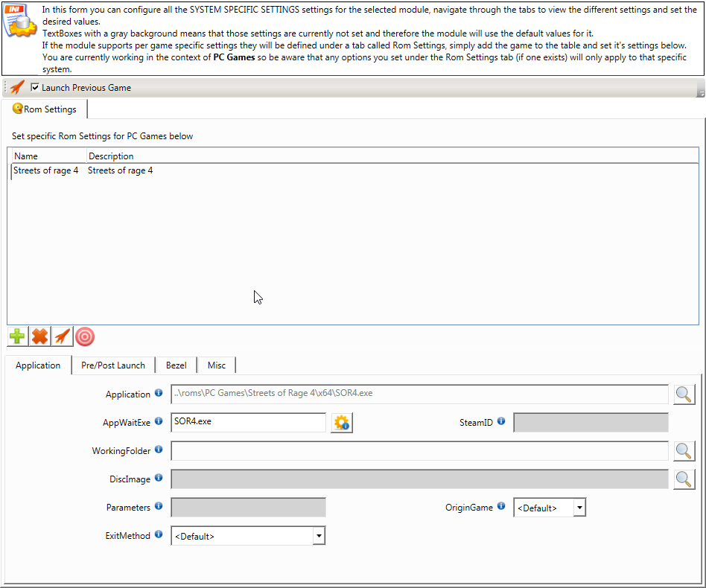Screen dimensions: 706x588
Task: Click the Name column header
Action: click(26, 156)
